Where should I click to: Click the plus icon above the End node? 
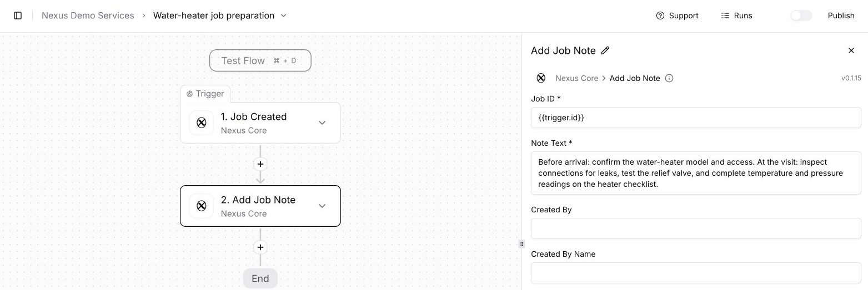click(260, 247)
